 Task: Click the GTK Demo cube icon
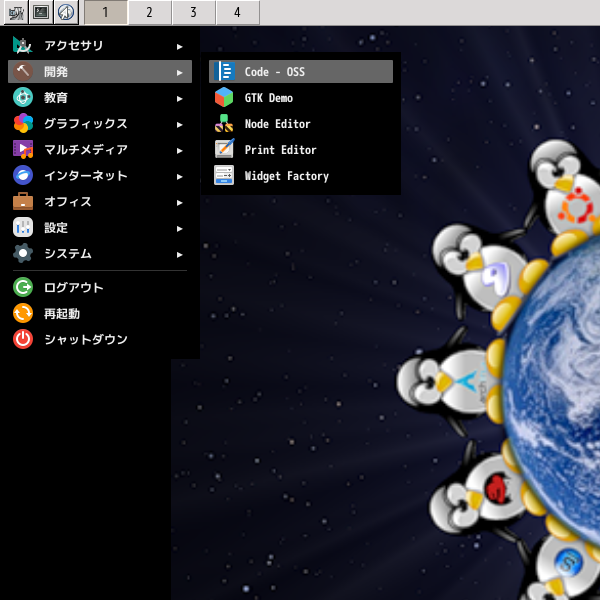pyautogui.click(x=224, y=98)
